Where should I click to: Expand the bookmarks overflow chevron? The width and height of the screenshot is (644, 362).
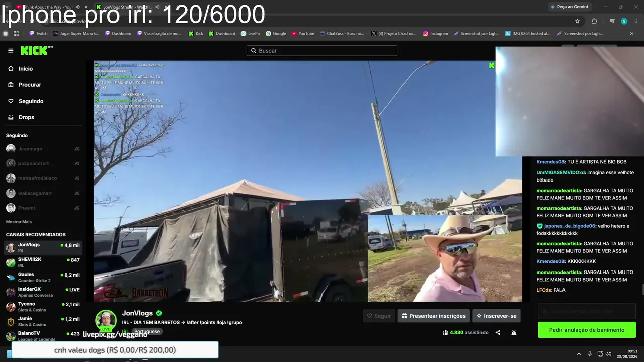632,34
